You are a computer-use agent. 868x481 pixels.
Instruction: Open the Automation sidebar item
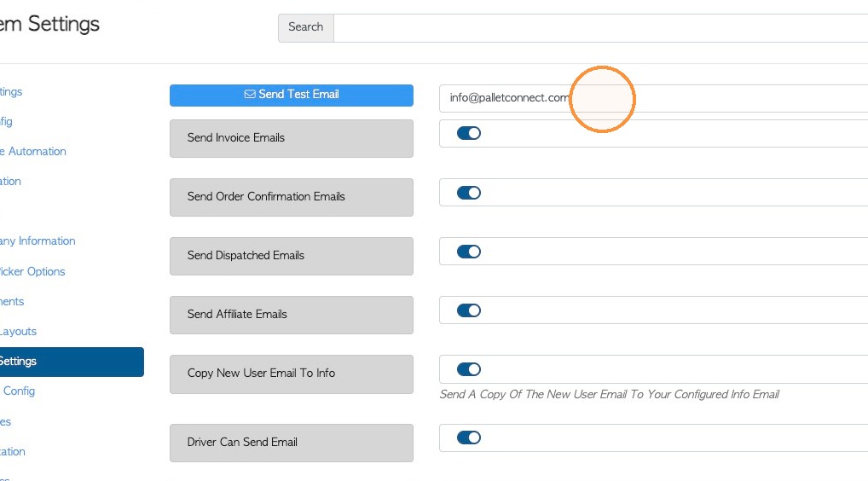pos(33,152)
